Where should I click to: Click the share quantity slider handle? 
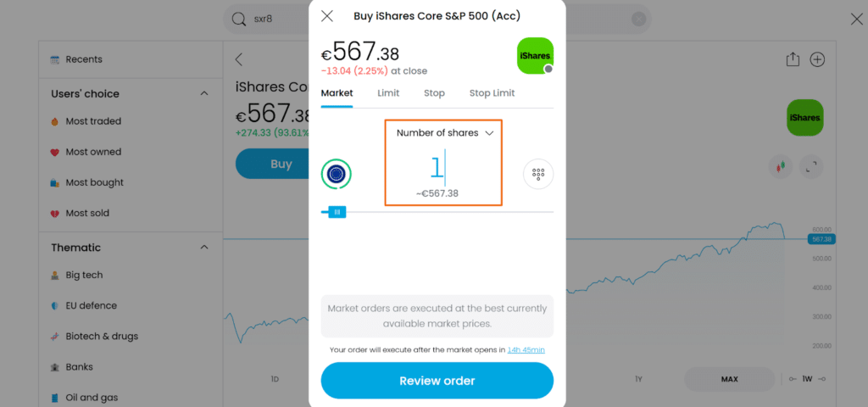[x=337, y=212]
